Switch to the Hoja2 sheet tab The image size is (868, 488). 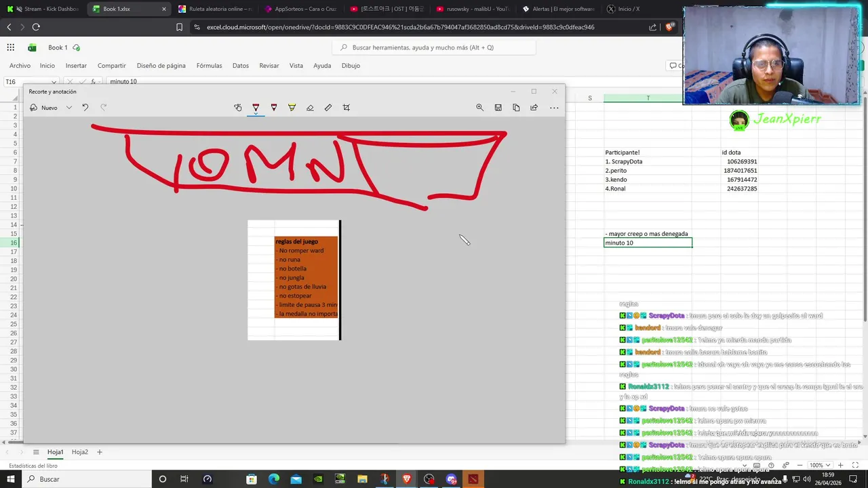[80, 452]
